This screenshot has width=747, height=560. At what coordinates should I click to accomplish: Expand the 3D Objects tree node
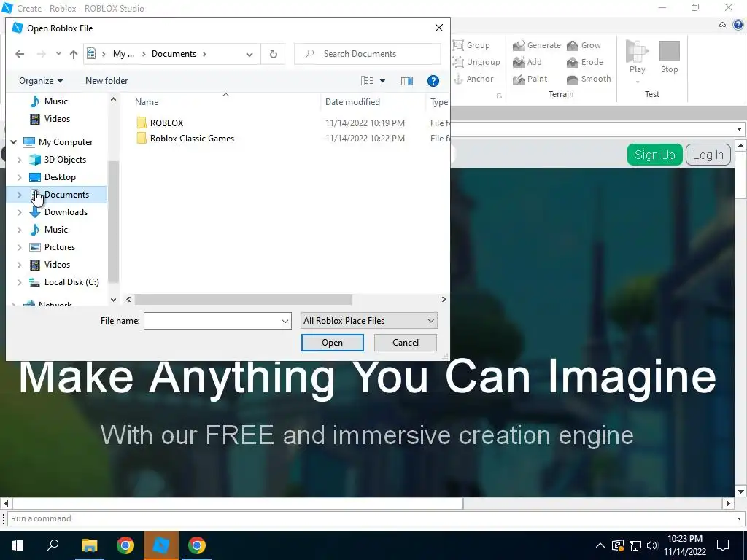coord(20,160)
